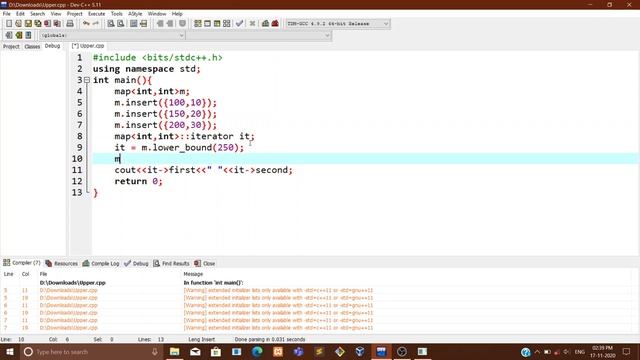Click the Message column header
This screenshot has height=360, width=640.
(x=193, y=274)
